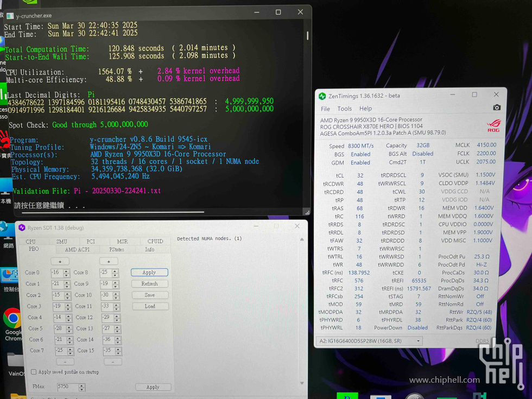This screenshot has width=532, height=399.
Task: Click the Save button in Ryzen SDT
Action: click(150, 295)
